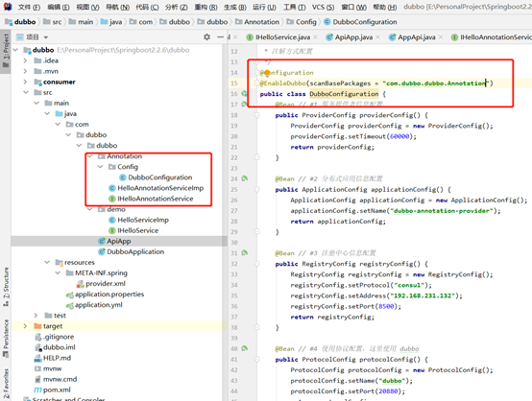Collapse the java source folder
532x401 pixels.
click(47, 113)
